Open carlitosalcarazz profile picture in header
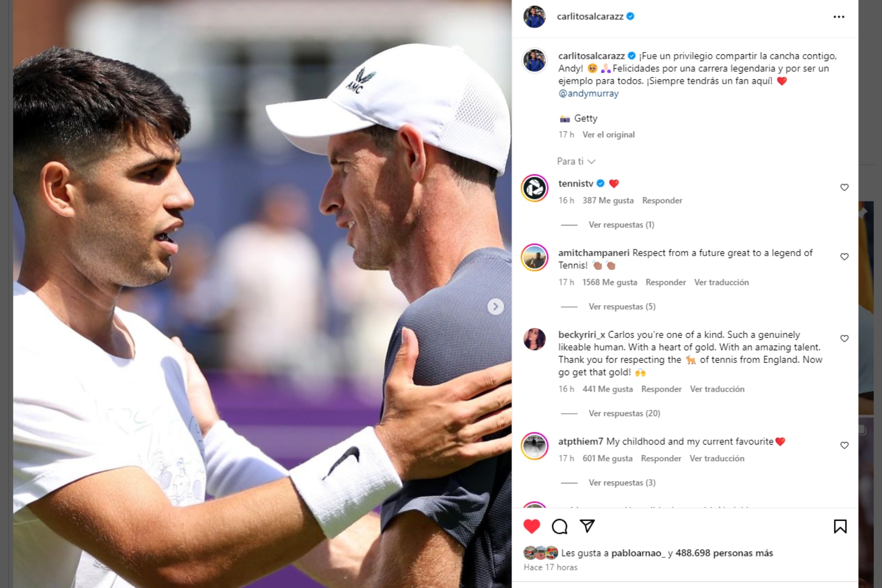The image size is (882, 588). pos(535,17)
